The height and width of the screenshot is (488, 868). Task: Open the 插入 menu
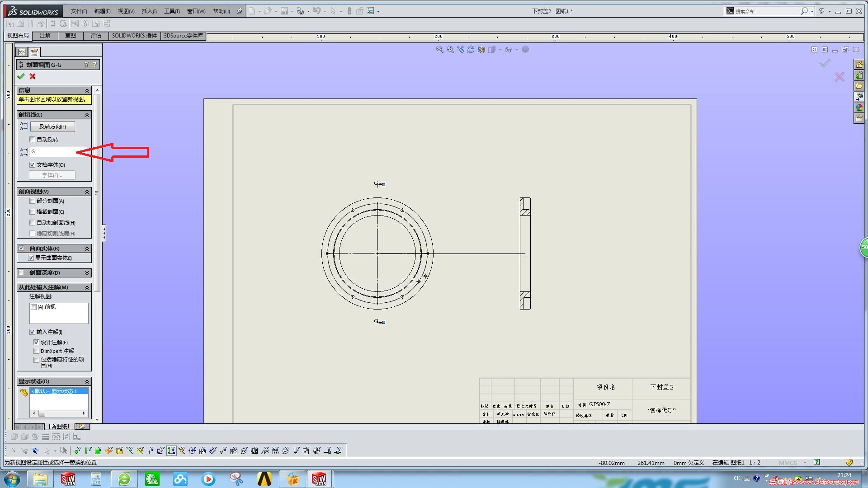click(149, 11)
